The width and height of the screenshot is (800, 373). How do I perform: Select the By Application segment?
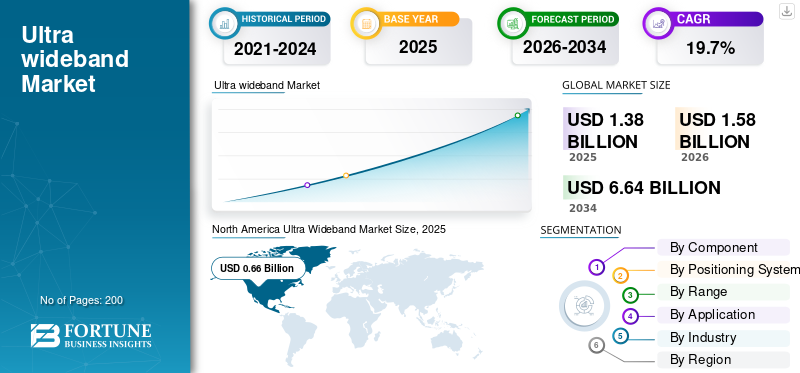coord(723,314)
